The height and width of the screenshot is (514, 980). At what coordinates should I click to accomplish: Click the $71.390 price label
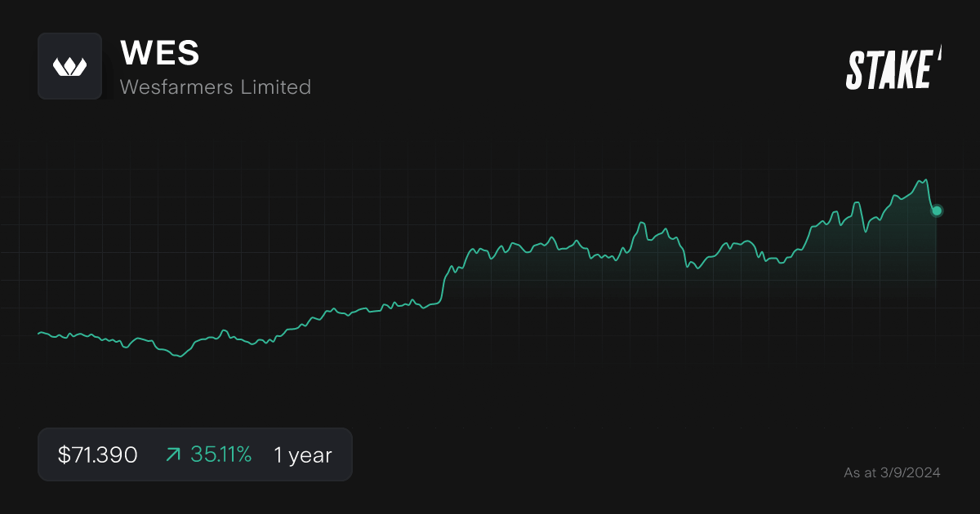pyautogui.click(x=97, y=454)
